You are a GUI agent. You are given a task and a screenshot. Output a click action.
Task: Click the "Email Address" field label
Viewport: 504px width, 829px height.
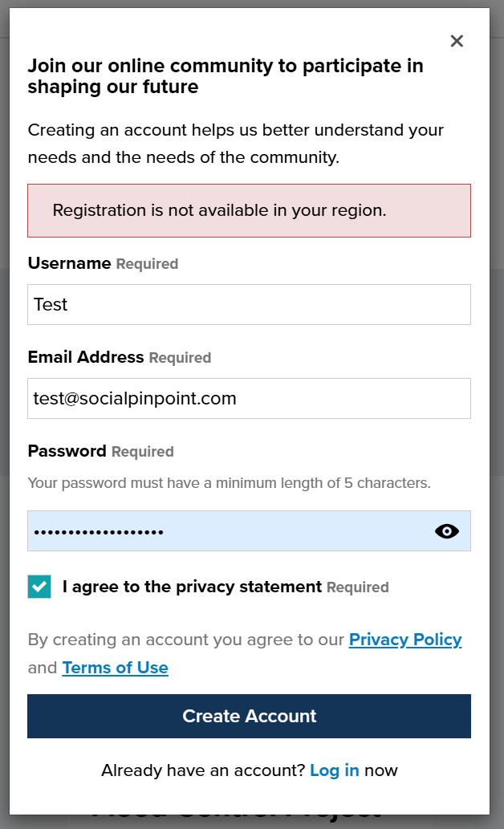(x=86, y=357)
